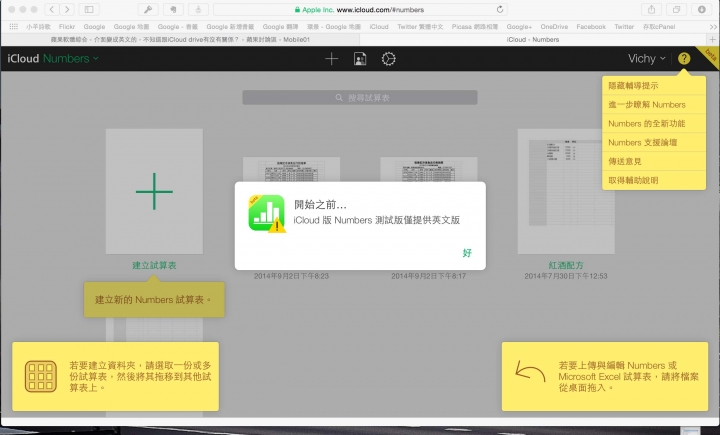Click the 搜尋試算表 search field
Viewport: 720px width, 435px height.
click(360, 97)
